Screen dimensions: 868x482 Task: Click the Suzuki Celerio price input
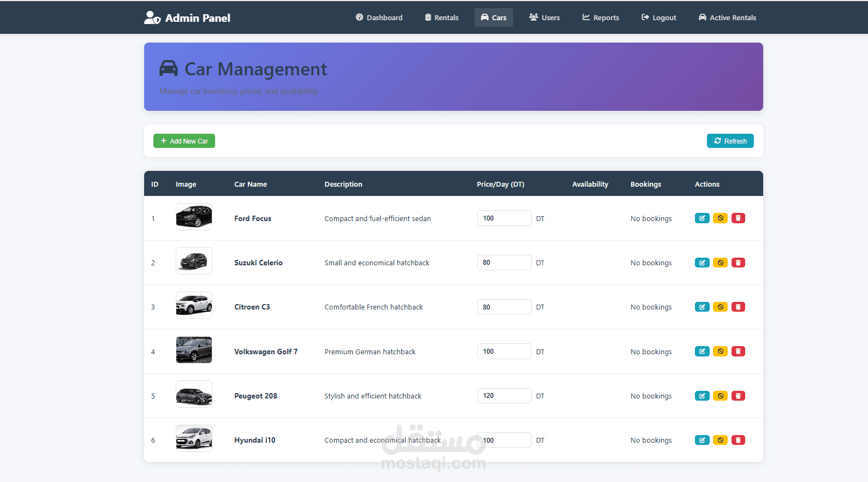coord(504,263)
